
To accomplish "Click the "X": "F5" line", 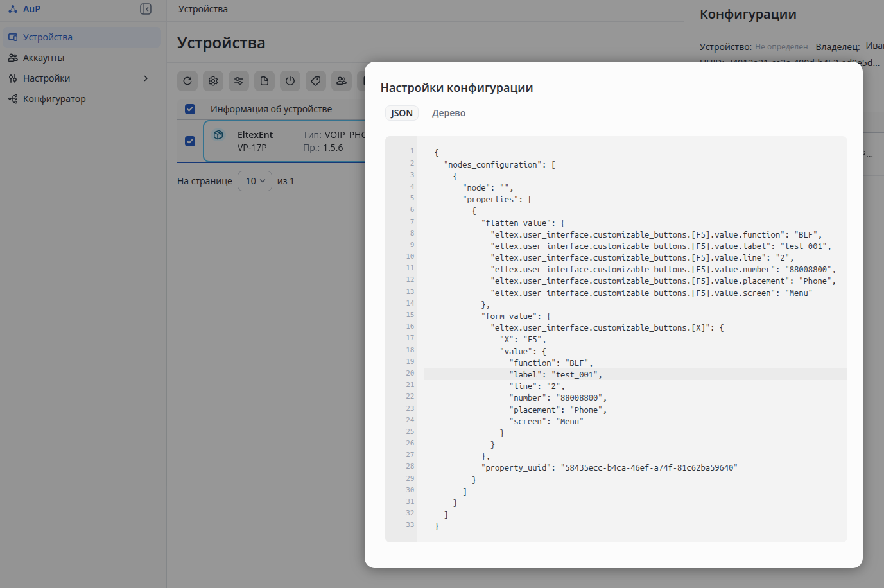I will (x=523, y=340).
